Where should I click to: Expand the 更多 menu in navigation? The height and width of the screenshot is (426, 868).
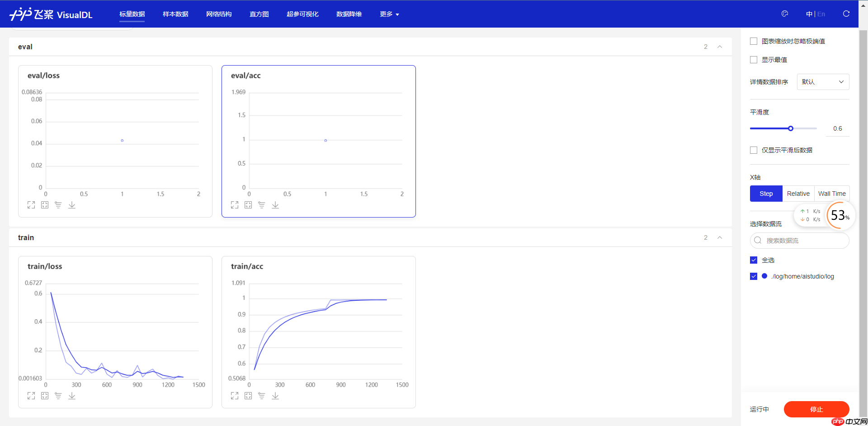tap(389, 14)
